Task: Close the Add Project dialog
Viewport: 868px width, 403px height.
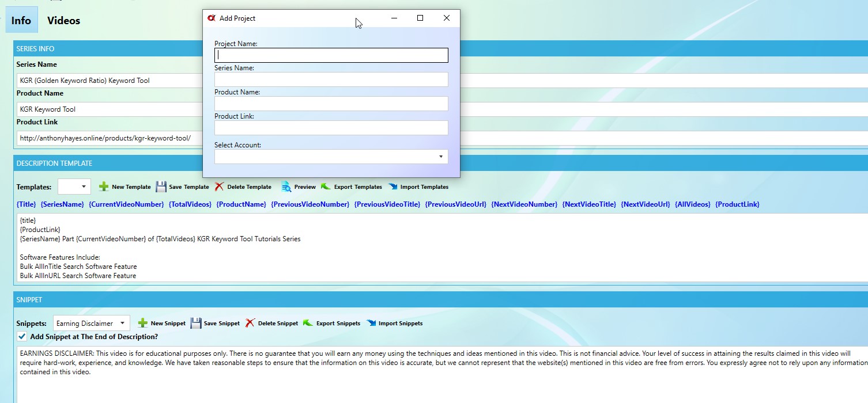Action: coord(447,18)
